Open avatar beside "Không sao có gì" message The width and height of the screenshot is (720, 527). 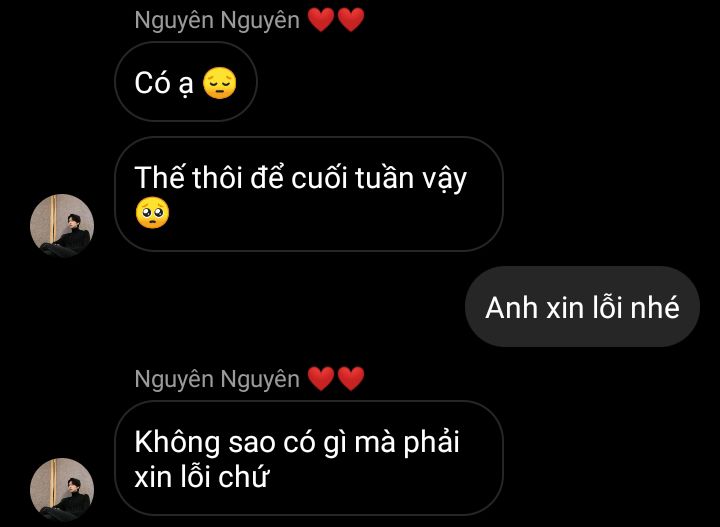62,490
